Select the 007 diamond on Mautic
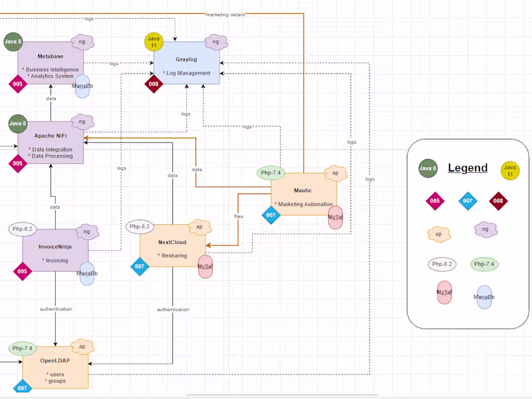532x399 pixels. 271,215
